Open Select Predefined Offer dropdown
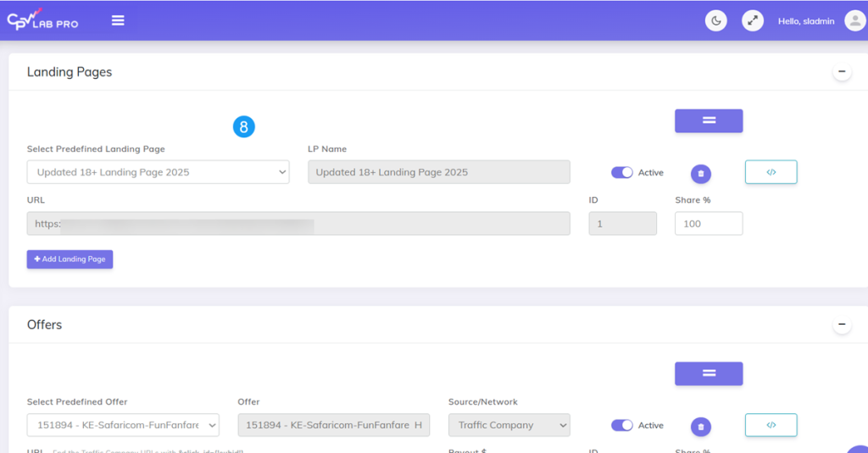 click(x=123, y=425)
